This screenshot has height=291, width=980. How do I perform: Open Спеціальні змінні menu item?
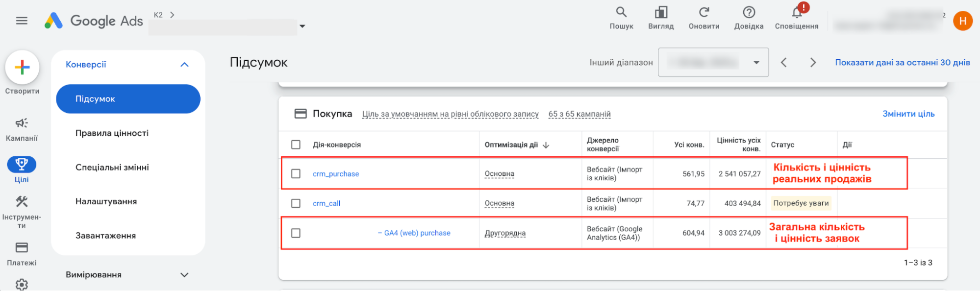click(112, 168)
